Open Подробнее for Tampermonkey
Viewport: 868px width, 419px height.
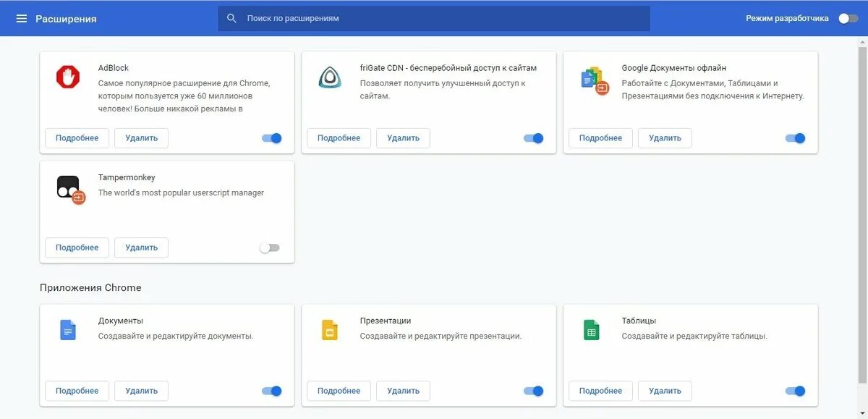77,247
